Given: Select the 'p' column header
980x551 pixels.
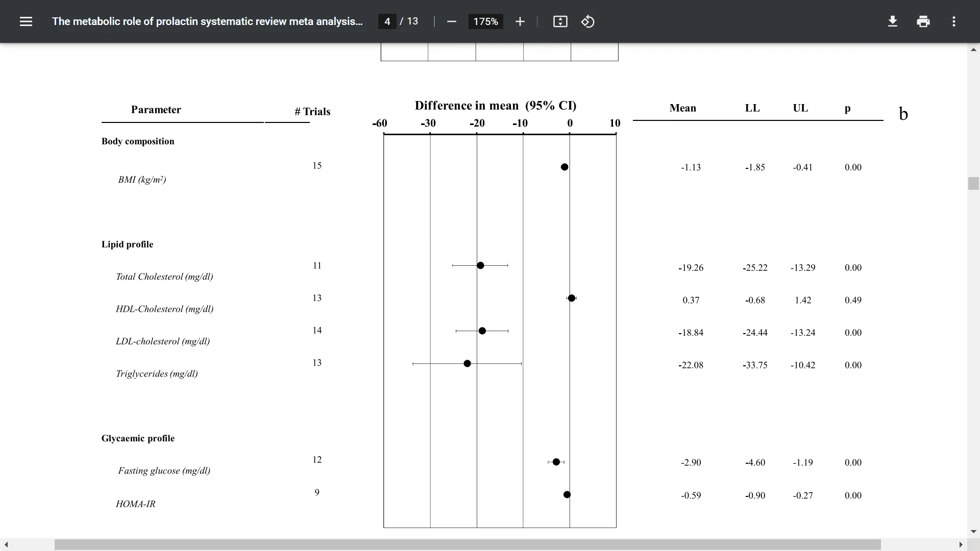Looking at the screenshot, I should (848, 108).
